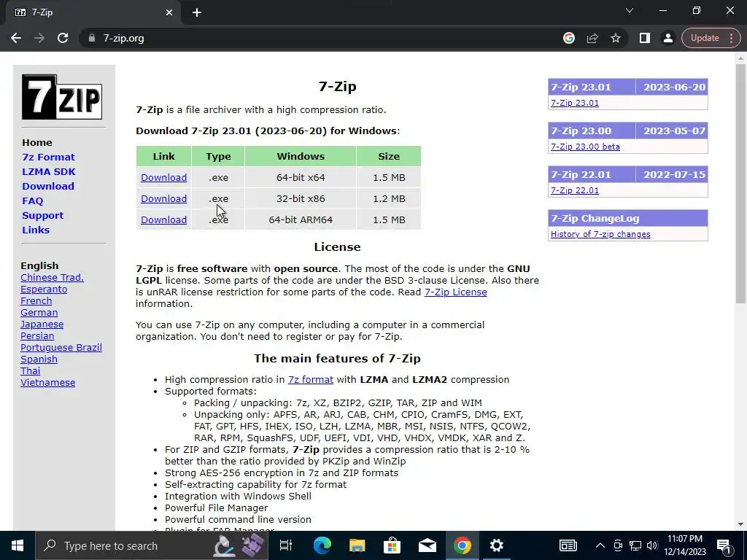Open Task View on the taskbar
The width and height of the screenshot is (747, 560).
coord(285,545)
